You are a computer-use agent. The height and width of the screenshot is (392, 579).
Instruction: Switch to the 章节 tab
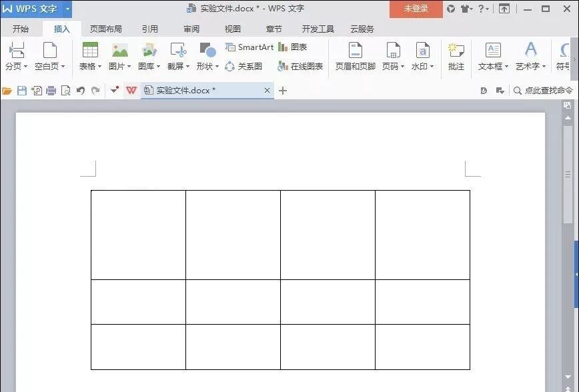(x=274, y=29)
